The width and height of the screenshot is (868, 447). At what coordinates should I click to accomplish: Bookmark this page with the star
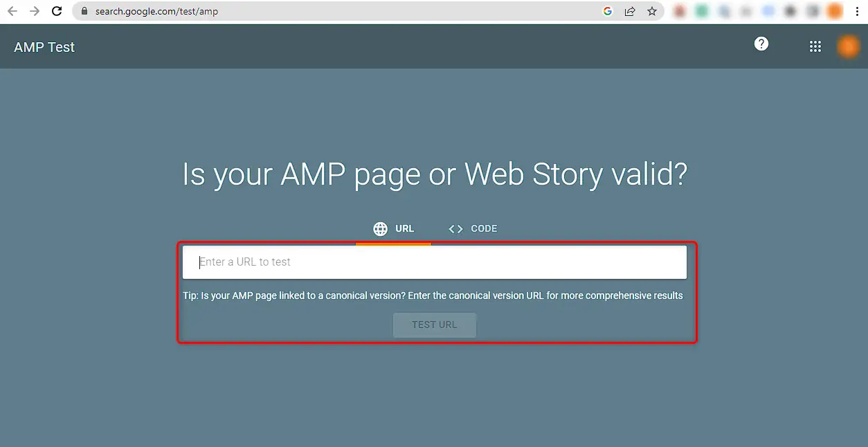coord(651,11)
